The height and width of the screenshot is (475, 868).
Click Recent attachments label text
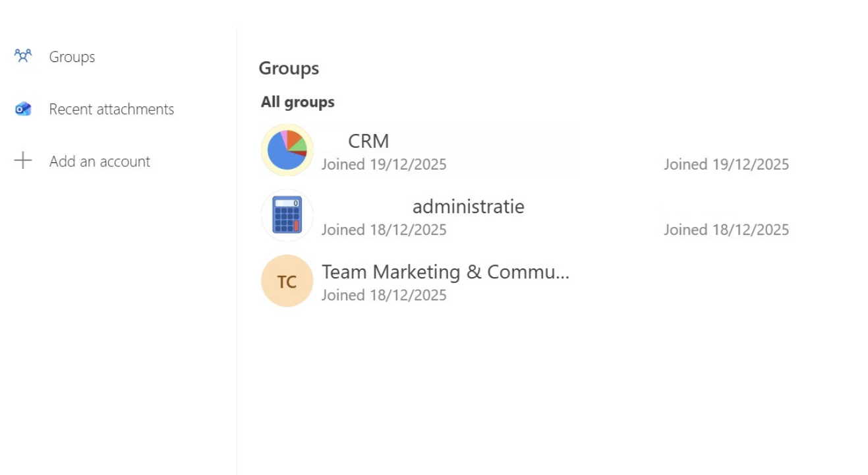click(112, 109)
